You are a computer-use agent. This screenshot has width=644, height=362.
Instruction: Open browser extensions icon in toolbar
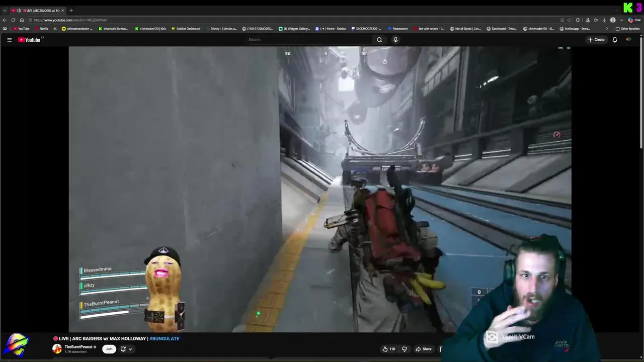(578, 20)
